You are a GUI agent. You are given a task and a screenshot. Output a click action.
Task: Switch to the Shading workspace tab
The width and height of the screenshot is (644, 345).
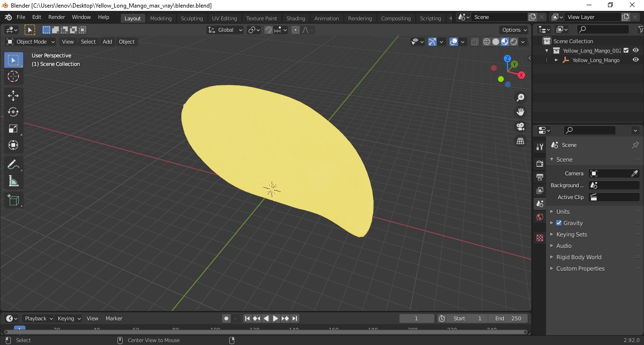point(295,18)
